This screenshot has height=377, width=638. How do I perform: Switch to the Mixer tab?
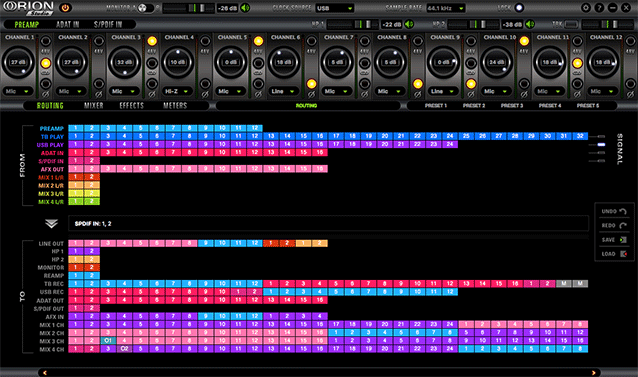(94, 106)
